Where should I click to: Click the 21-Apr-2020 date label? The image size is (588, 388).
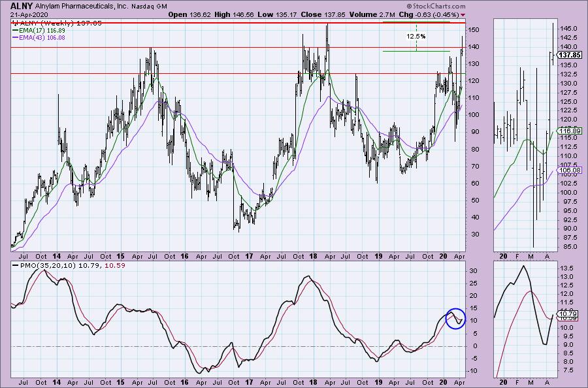pyautogui.click(x=29, y=14)
